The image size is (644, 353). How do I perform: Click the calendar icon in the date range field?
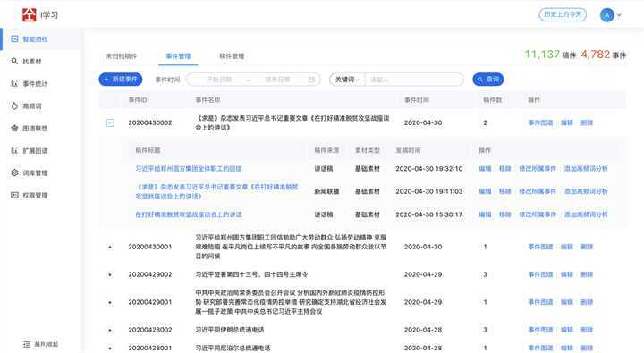[312, 80]
